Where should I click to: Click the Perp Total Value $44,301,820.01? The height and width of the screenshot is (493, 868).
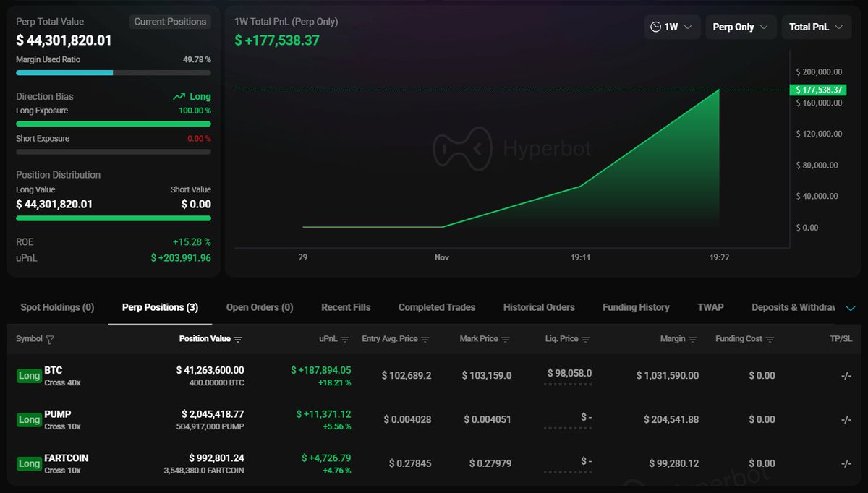[64, 40]
